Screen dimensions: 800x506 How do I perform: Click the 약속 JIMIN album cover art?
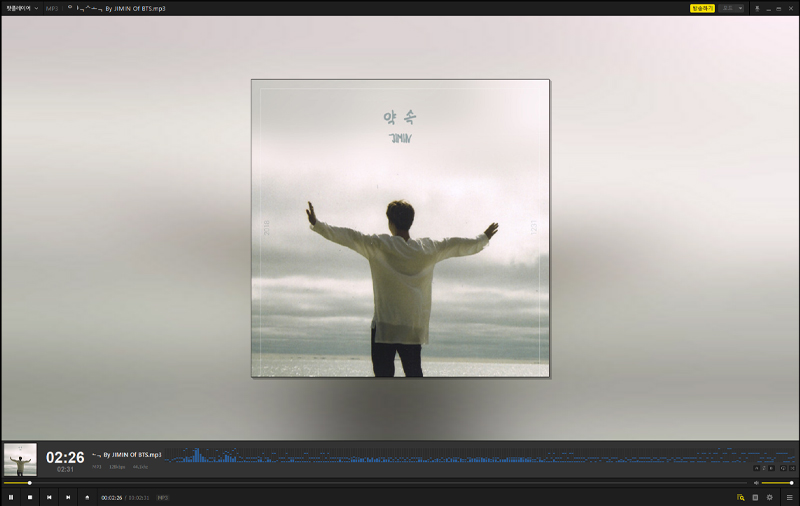pyautogui.click(x=401, y=228)
